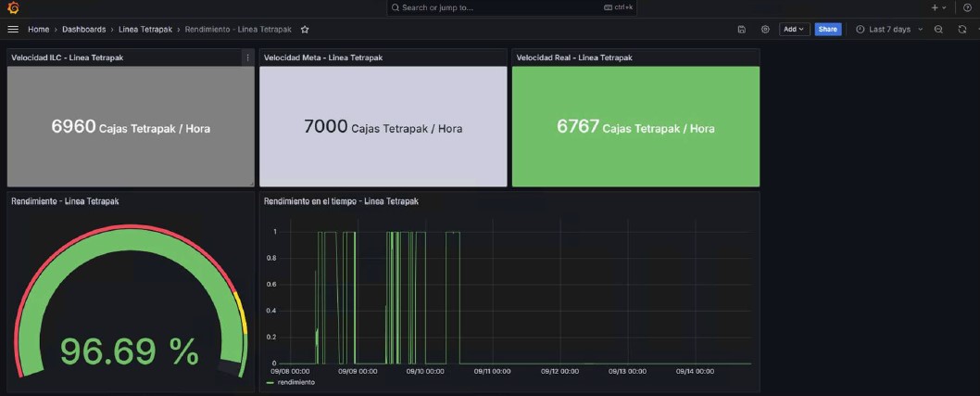Toggle the rendimiento legend series
Screen dimensions: 980x396
click(x=296, y=382)
